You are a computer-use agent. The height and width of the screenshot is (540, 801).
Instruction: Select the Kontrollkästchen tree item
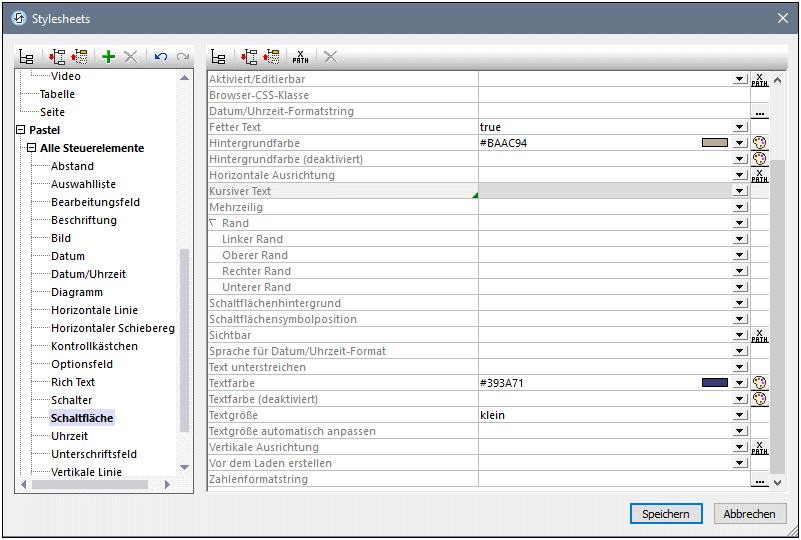pos(94,346)
